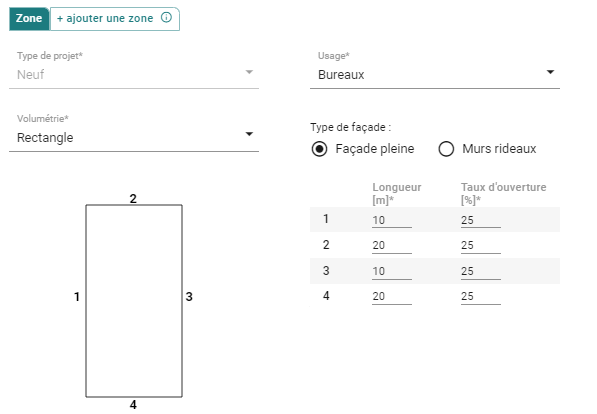This screenshot has height=414, width=597.
Task: Click the info icon beside ajouter une zone
Action: pos(166,18)
